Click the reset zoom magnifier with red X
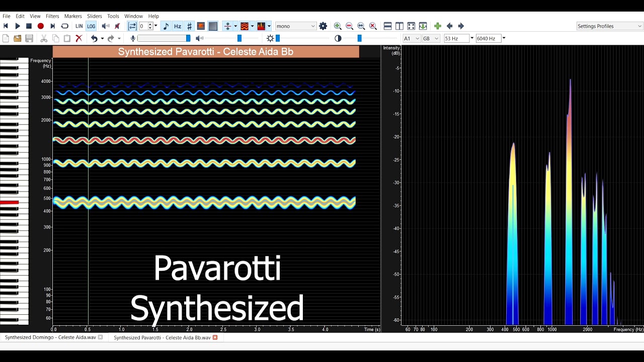644x362 pixels. (373, 26)
